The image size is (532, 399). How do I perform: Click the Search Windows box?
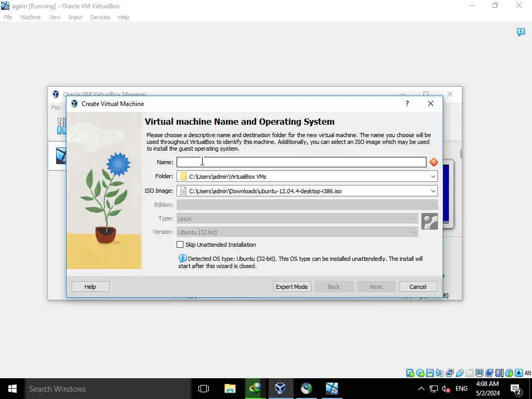tap(108, 389)
